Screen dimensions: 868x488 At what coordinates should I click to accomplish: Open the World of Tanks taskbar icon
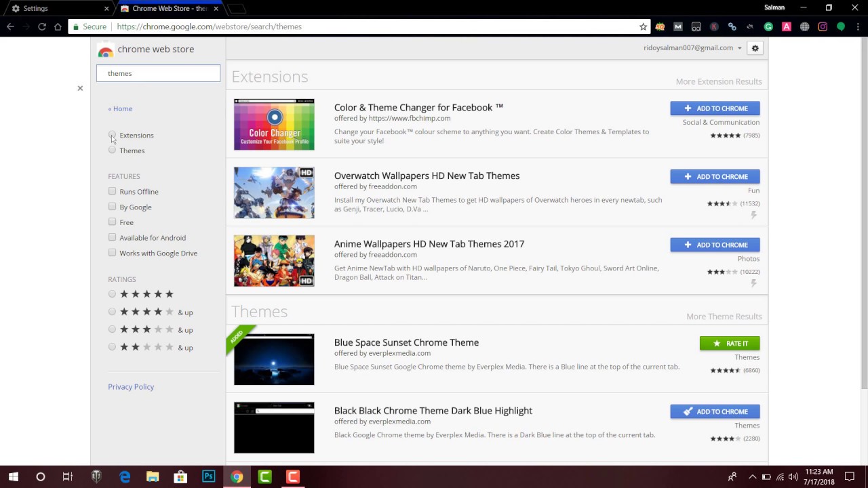(x=96, y=476)
